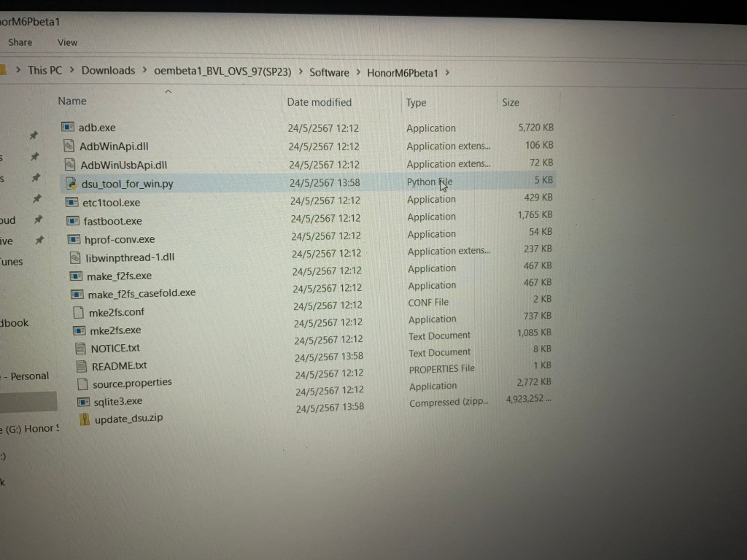Navigate to Downloads in the address bar
Viewport: 747px width, 560px height.
pyautogui.click(x=108, y=71)
